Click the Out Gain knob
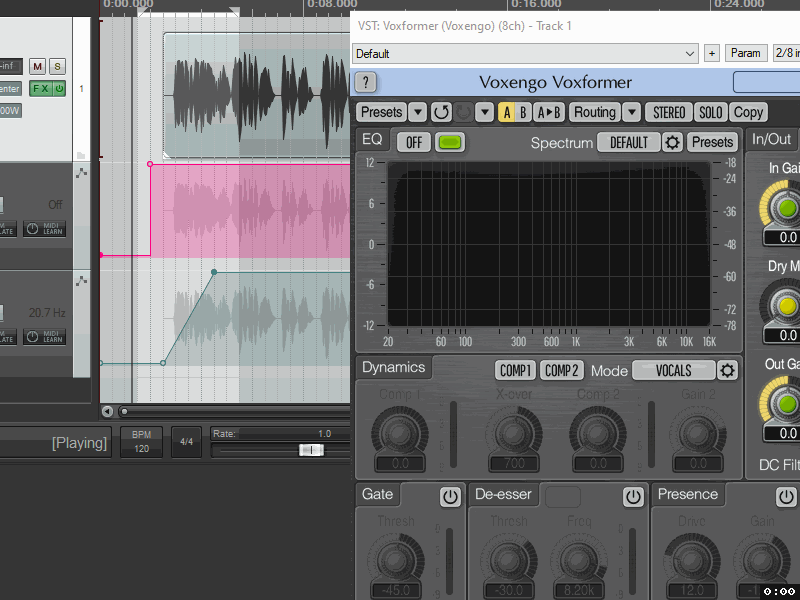 [787, 404]
